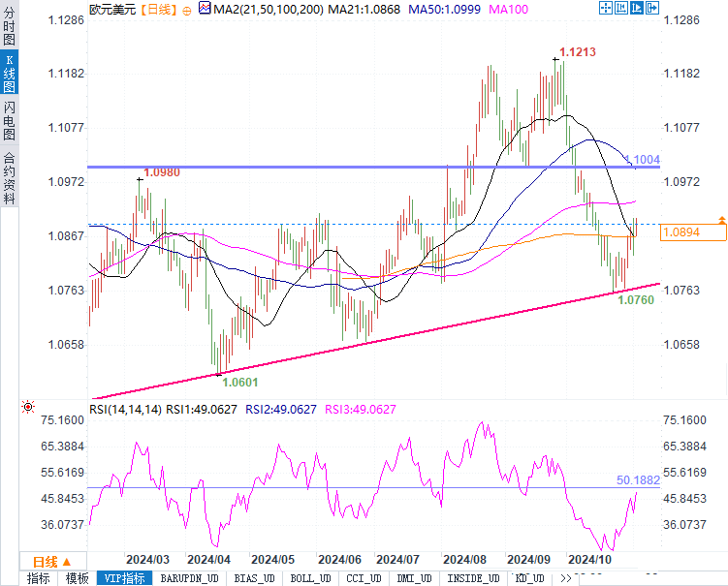Click the 75.1600 left RSI axis value
Image resolution: width=728 pixels, height=586 pixels.
click(63, 420)
